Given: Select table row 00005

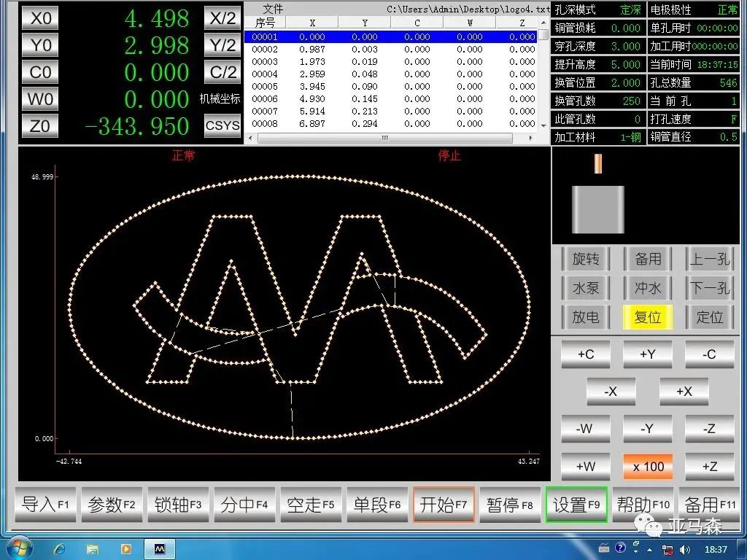Looking at the screenshot, I should (391, 86).
